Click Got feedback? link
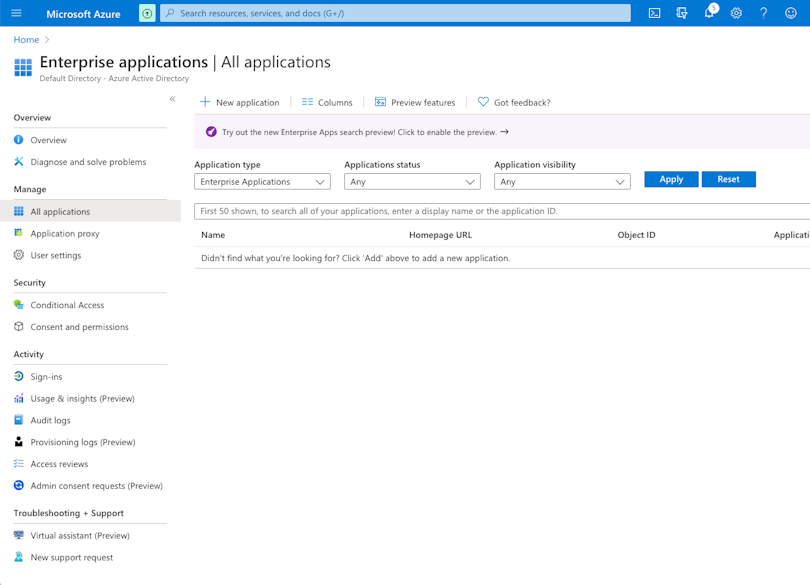The height and width of the screenshot is (585, 810). pos(514,102)
